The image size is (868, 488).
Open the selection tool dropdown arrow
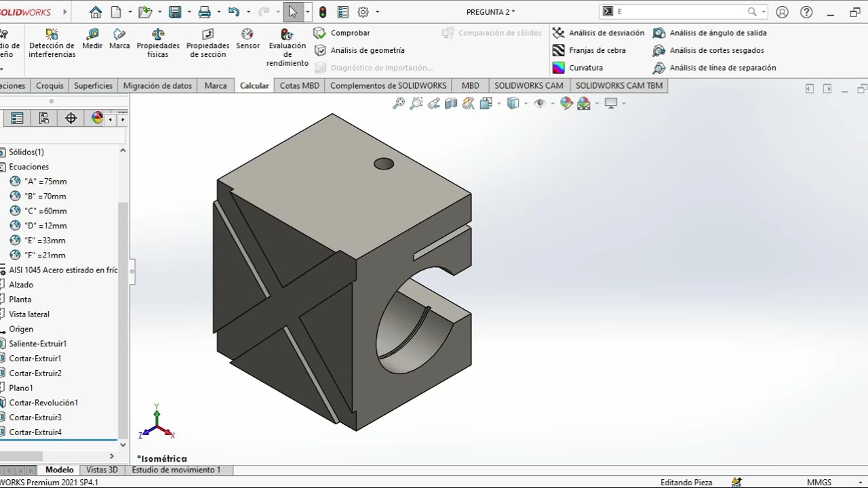[x=308, y=12]
